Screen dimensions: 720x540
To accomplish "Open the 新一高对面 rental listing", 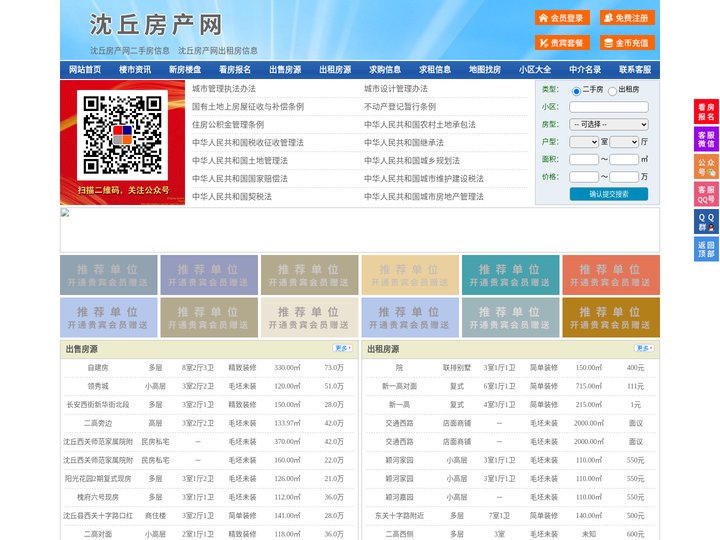I will [x=399, y=386].
